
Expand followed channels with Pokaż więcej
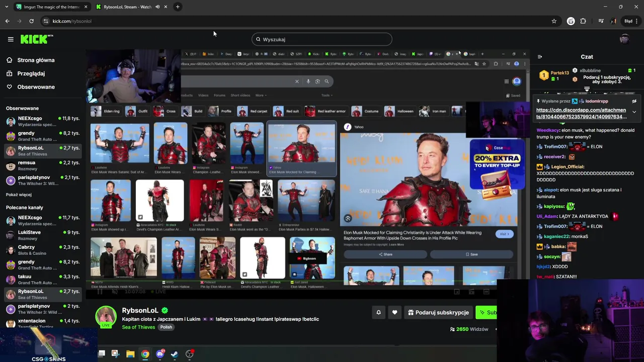point(19,195)
